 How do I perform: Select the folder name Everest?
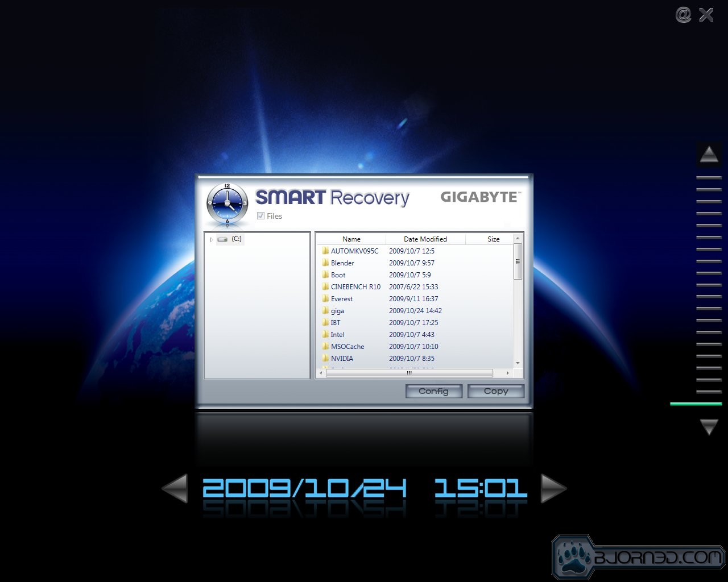(x=342, y=299)
